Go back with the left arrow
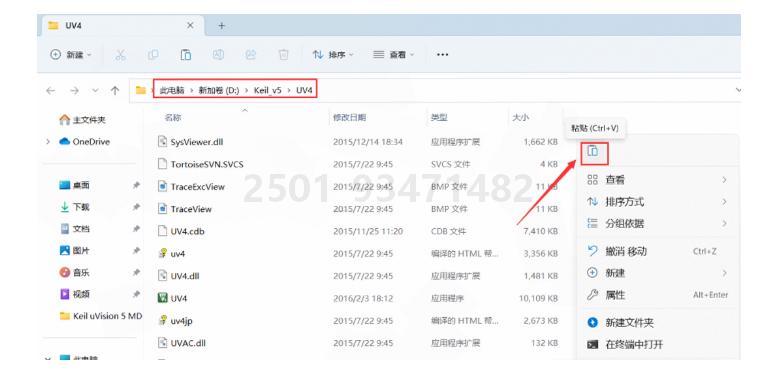 pyautogui.click(x=50, y=90)
